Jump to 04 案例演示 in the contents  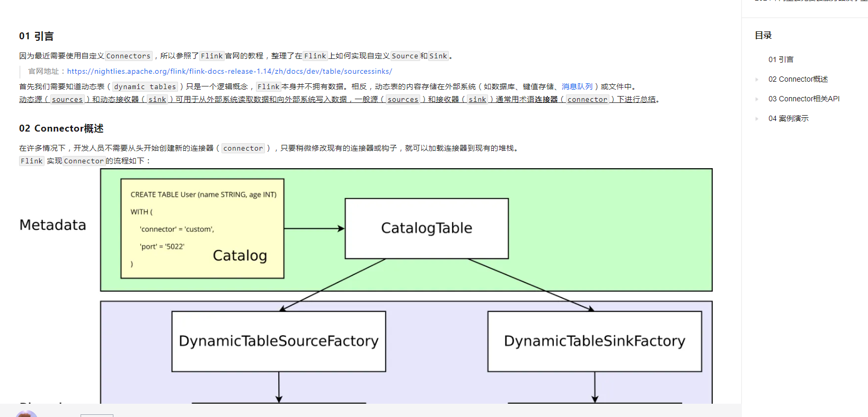[x=789, y=118]
